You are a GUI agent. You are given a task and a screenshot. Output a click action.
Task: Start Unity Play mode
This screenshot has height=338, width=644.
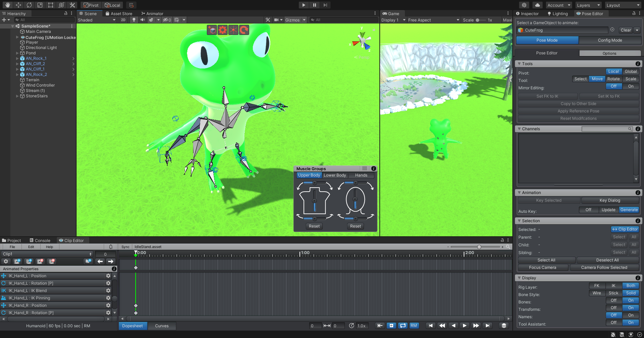304,5
